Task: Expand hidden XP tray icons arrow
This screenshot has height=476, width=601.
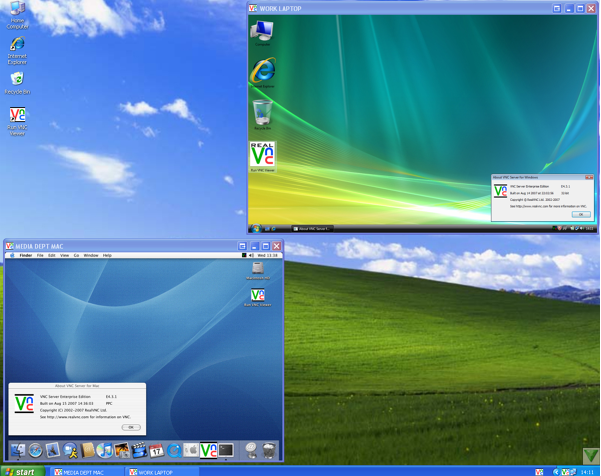Action: 556,472
